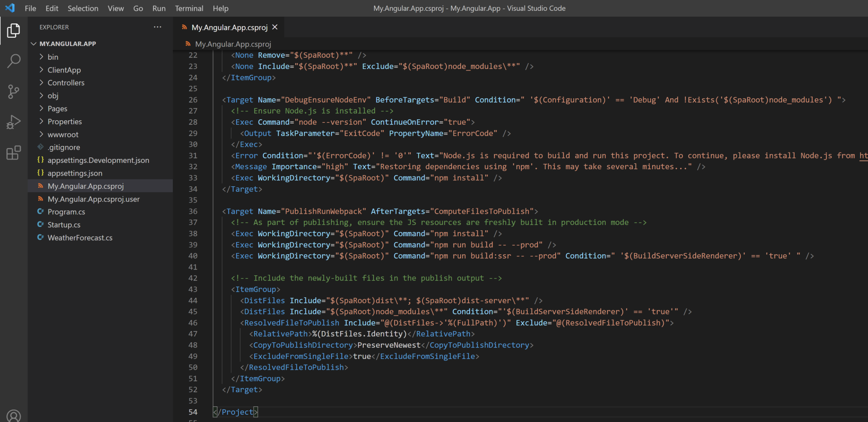This screenshot has height=422, width=868.
Task: Open appsettings.Development.json file
Action: (x=98, y=160)
